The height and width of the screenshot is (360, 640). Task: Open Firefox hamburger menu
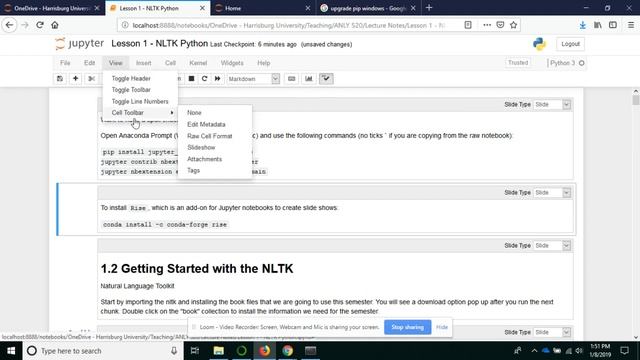click(x=631, y=25)
